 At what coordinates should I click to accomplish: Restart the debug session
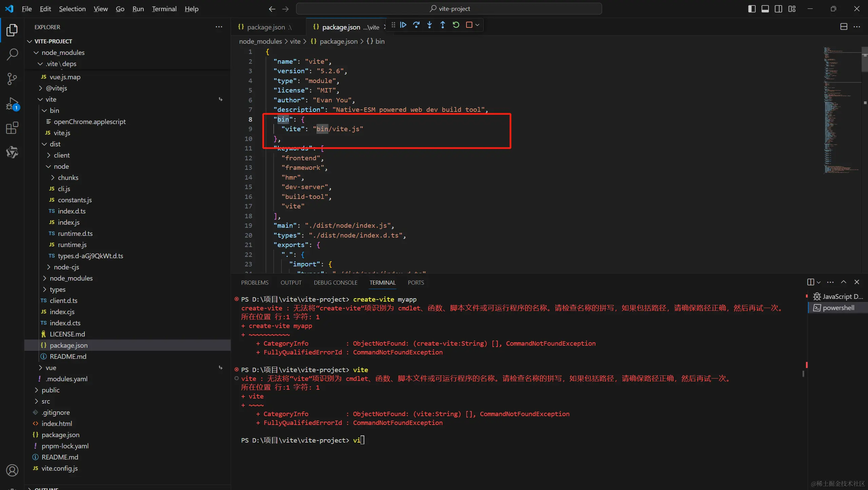[456, 25]
